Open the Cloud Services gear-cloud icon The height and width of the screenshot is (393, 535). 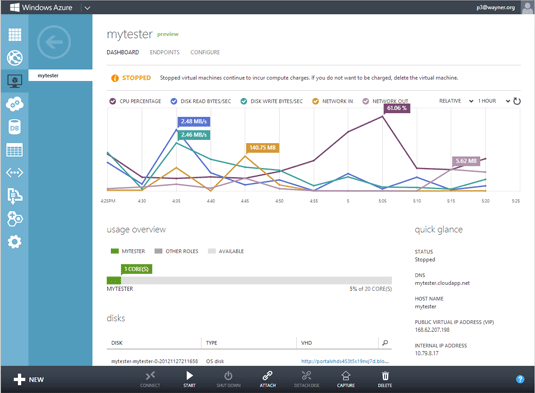click(x=15, y=104)
